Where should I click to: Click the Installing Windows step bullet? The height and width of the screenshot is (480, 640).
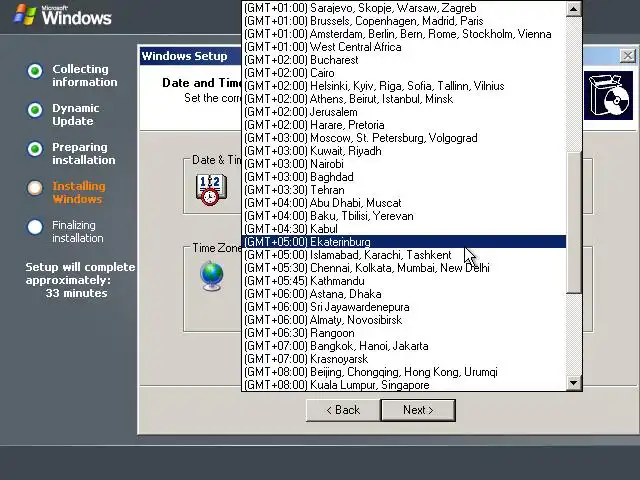[x=35, y=188]
